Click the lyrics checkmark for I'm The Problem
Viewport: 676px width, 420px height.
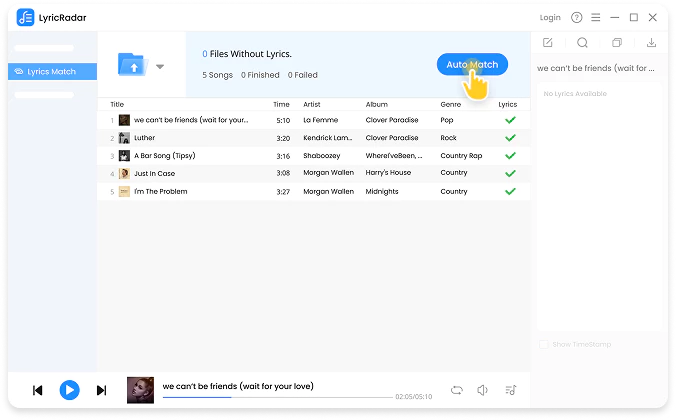[510, 191]
